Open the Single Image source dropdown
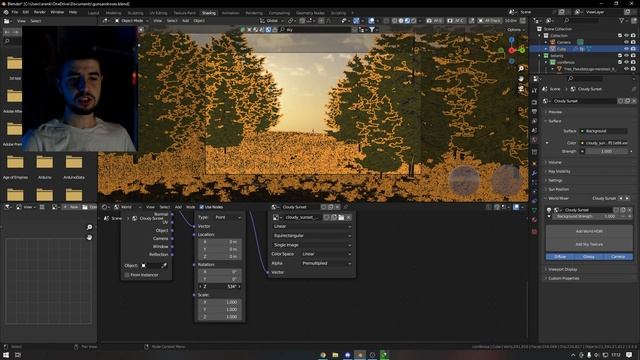The height and width of the screenshot is (360, 640). tap(312, 245)
